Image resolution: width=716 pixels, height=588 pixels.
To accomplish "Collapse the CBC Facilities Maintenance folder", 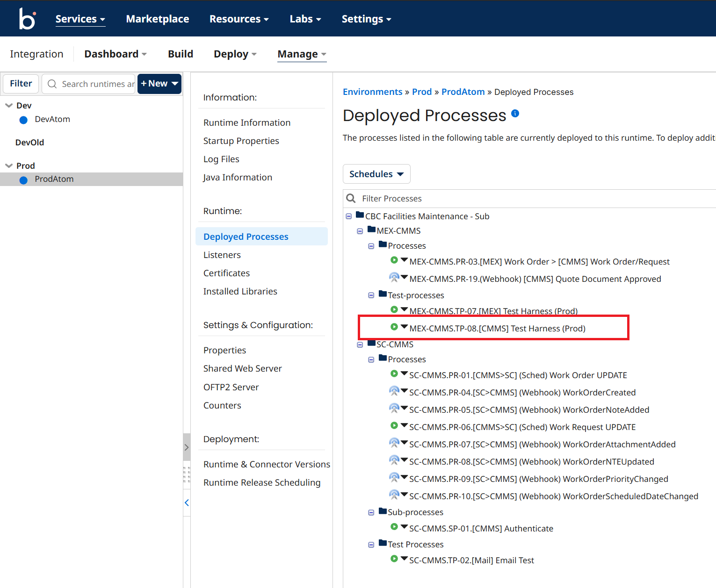I will (348, 216).
